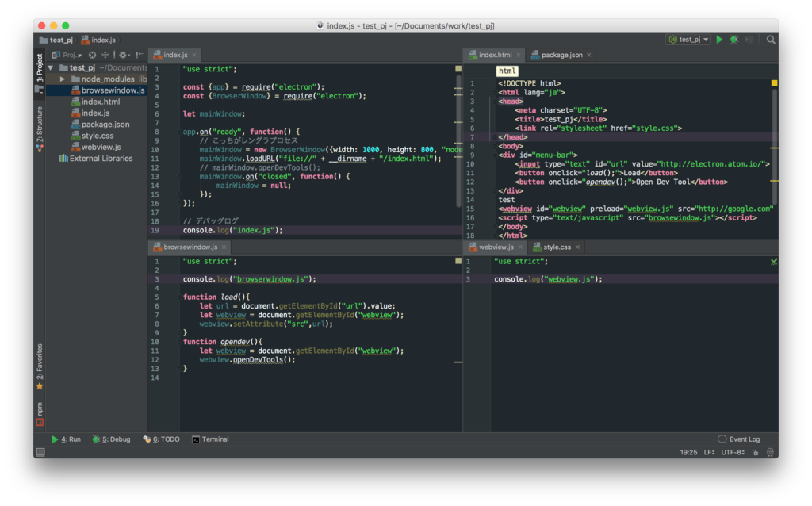Close the index.html editor tab
812x506 pixels.
519,55
